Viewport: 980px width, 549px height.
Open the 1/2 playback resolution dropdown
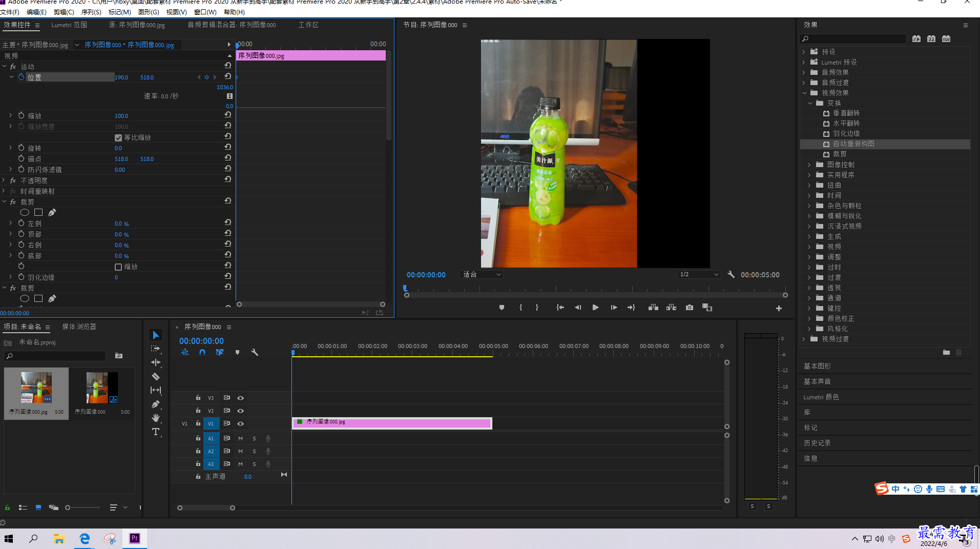click(699, 275)
